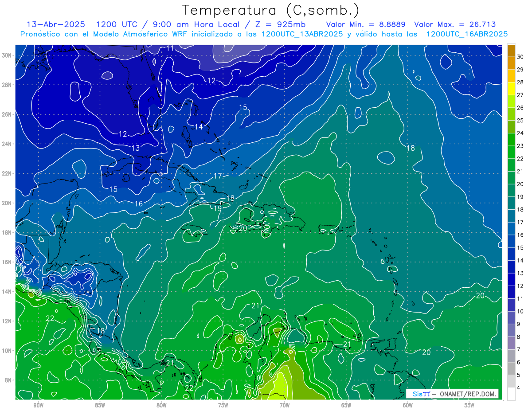The height and width of the screenshot is (411, 532).
Task: Click the "16" isotherm contour label
Action: click(x=139, y=204)
